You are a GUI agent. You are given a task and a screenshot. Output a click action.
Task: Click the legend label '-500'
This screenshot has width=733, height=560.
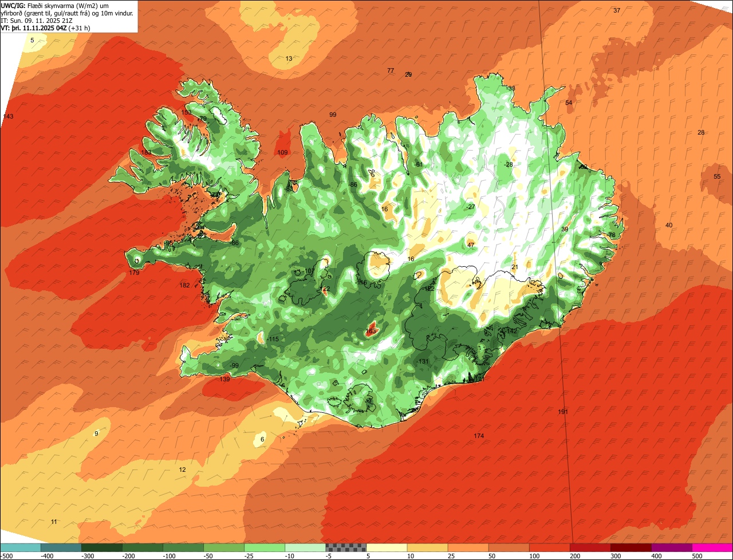tap(6, 556)
